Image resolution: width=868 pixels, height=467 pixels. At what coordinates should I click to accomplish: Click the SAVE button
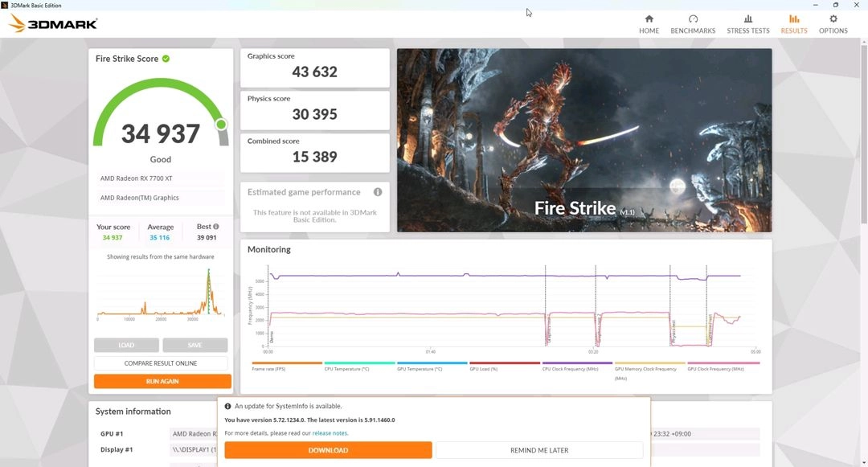(194, 345)
